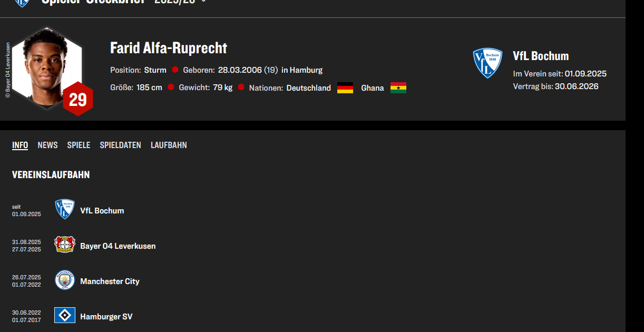Open the VfL Bochum club name link

pos(541,56)
